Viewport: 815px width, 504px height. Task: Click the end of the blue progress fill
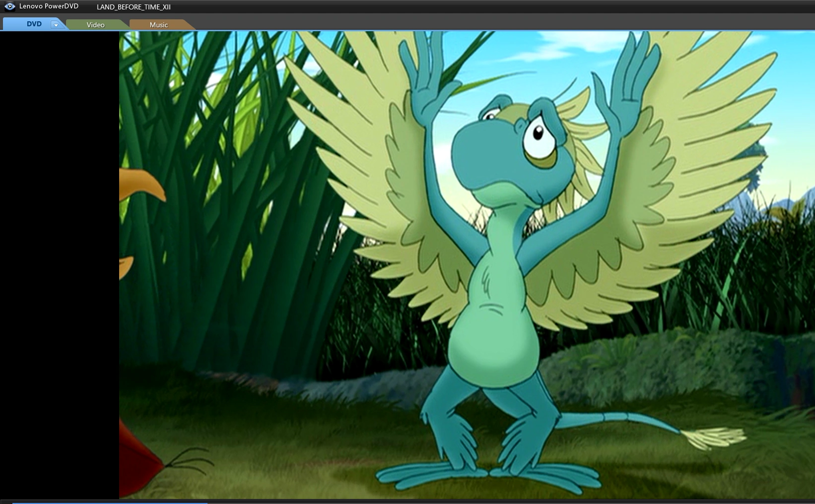(206, 503)
